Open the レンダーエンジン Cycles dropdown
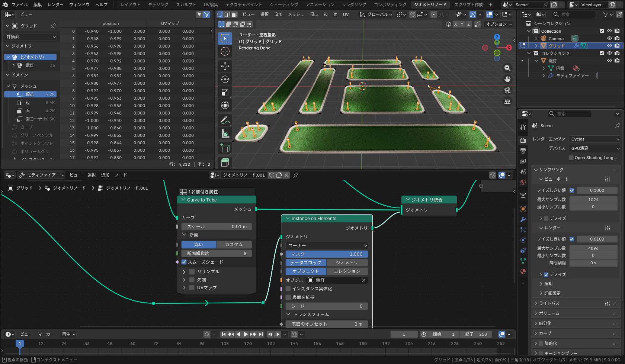 pyautogui.click(x=594, y=139)
